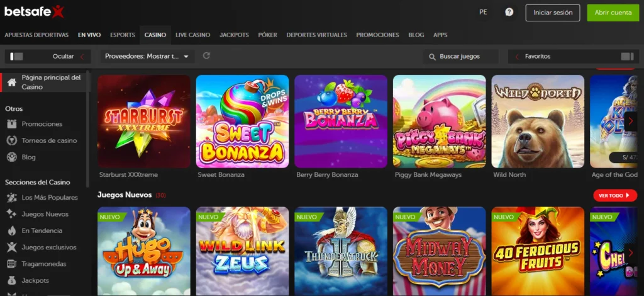Click the Blog icon in sidebar
644x296 pixels.
(x=12, y=157)
